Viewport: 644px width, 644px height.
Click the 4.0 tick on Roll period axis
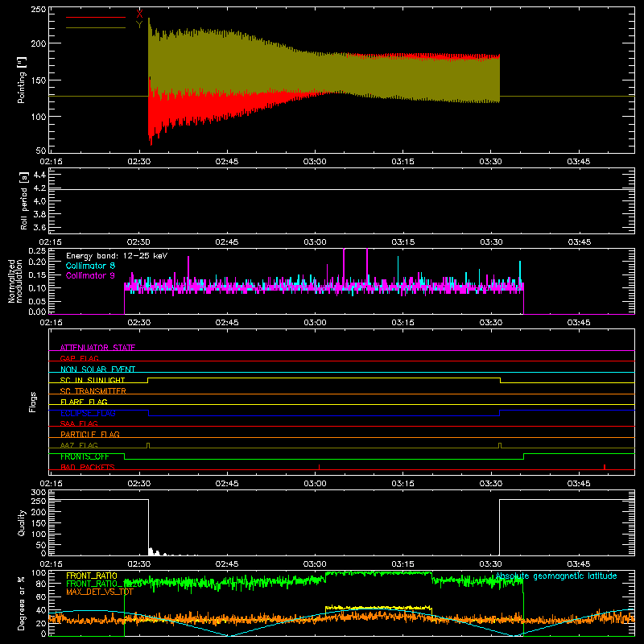click(39, 201)
